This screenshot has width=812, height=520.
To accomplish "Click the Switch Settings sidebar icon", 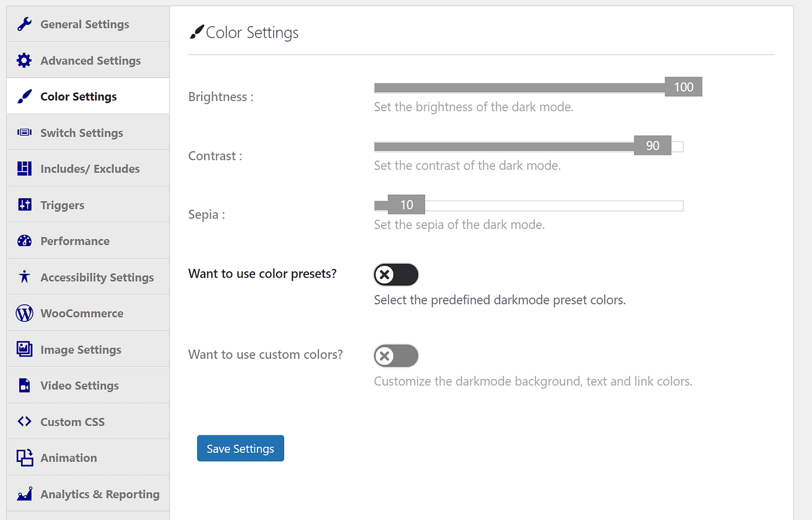I will click(24, 132).
